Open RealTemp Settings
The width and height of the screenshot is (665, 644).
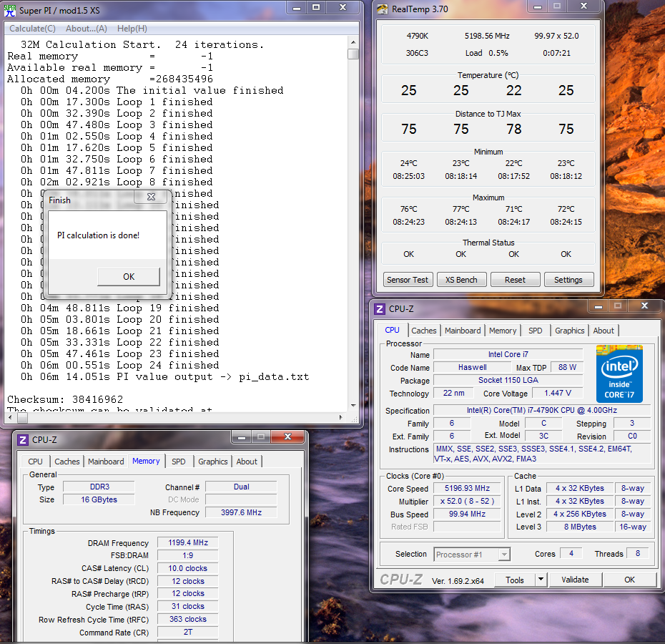568,280
